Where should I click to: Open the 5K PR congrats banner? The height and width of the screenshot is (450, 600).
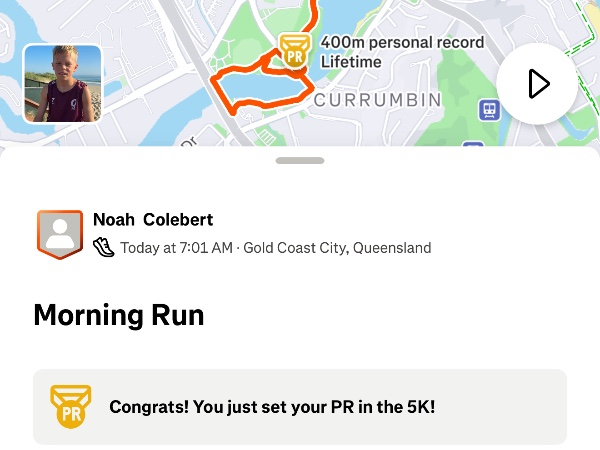[x=300, y=407]
